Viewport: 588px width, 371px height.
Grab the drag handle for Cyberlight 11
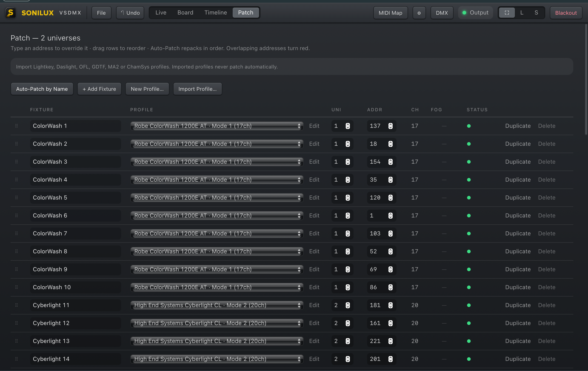coord(17,305)
